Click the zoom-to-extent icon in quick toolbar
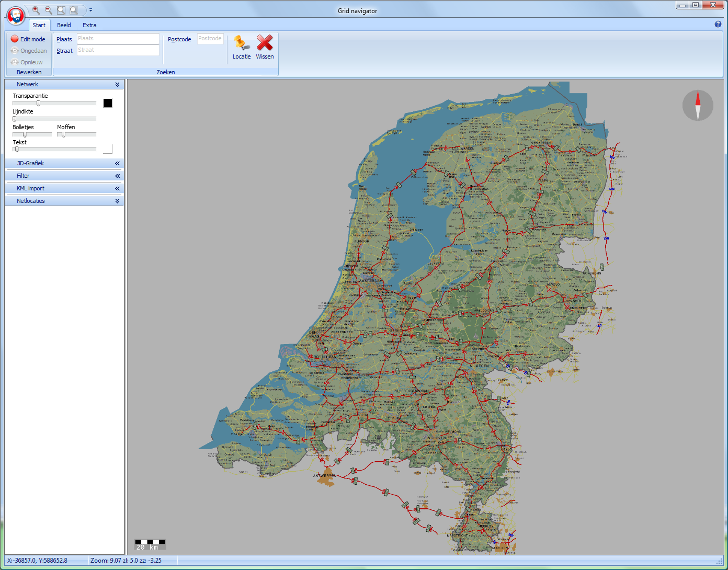 pyautogui.click(x=61, y=10)
